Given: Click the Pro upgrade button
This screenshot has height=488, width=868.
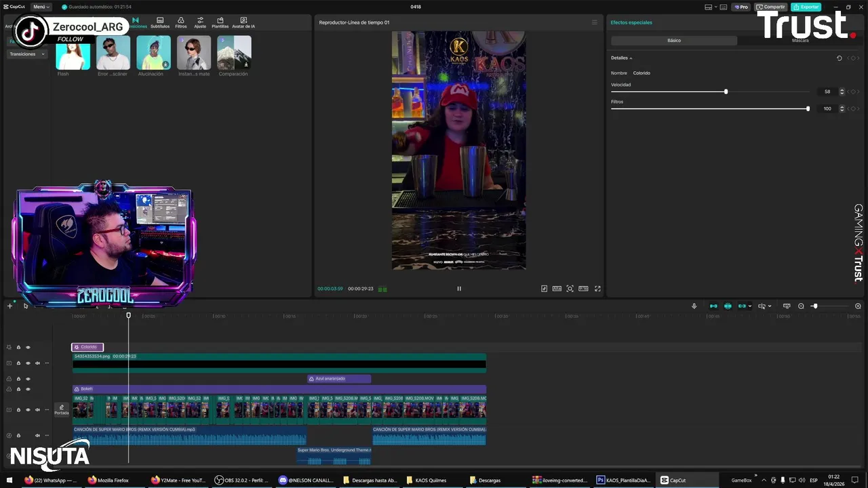Looking at the screenshot, I should pyautogui.click(x=741, y=7).
